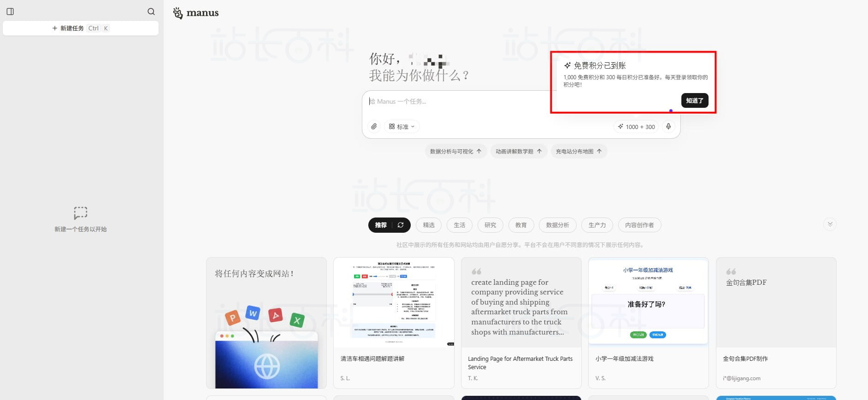The width and height of the screenshot is (868, 400).
Task: Click the 免费积分已到账 popup heading
Action: [600, 65]
